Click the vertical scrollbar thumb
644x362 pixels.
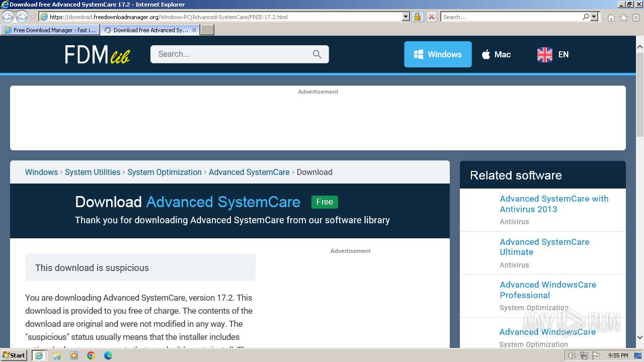pos(640,94)
